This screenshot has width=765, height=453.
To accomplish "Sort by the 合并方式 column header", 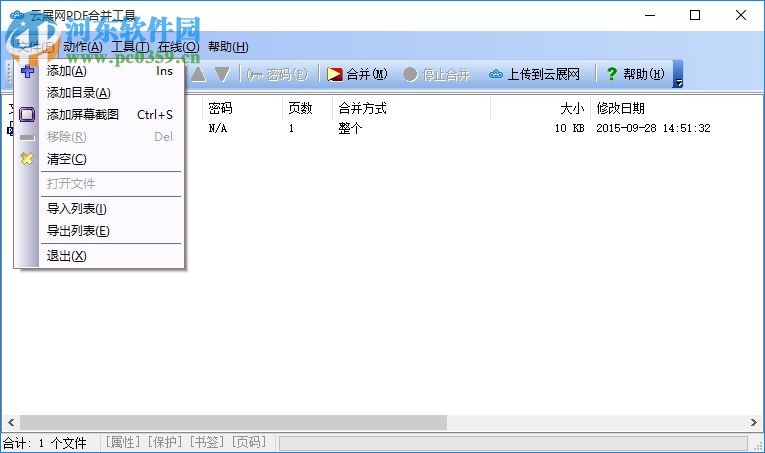I will pyautogui.click(x=411, y=108).
